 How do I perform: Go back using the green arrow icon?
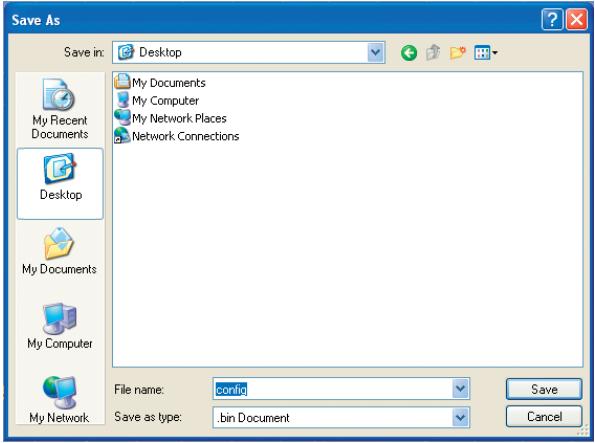tap(409, 53)
